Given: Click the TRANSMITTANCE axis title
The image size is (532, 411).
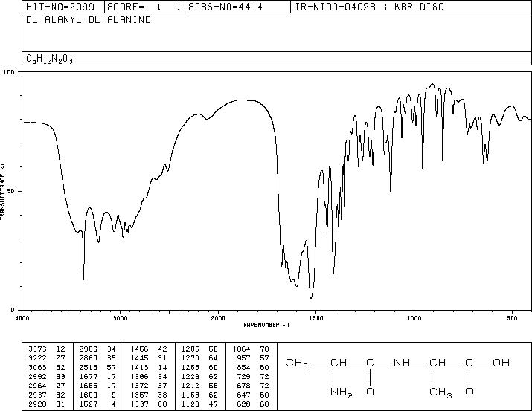Looking at the screenshot, I should pyautogui.click(x=3, y=191).
